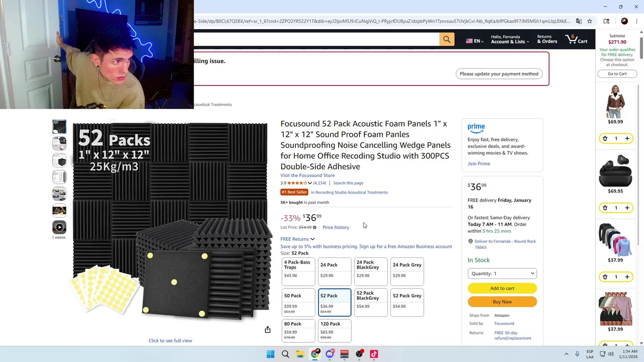644x362 pixels.
Task: Open Chrome's three-dot menu
Action: click(636, 21)
